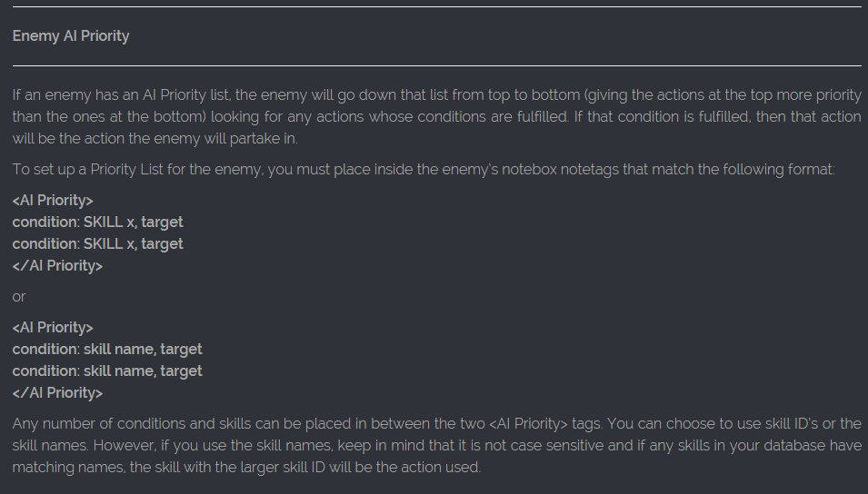Click the first "condition: skill name, target" line
Image resolution: width=868 pixels, height=494 pixels.
107,349
